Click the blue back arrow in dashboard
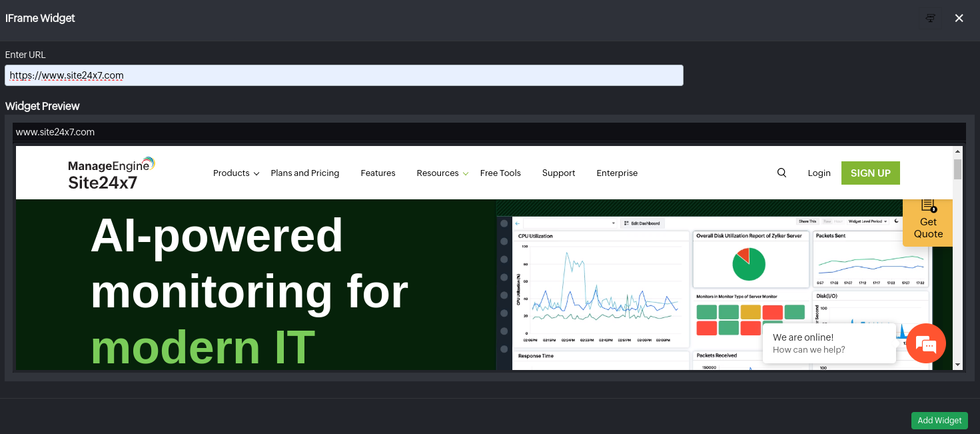This screenshot has width=980, height=434. pyautogui.click(x=518, y=223)
